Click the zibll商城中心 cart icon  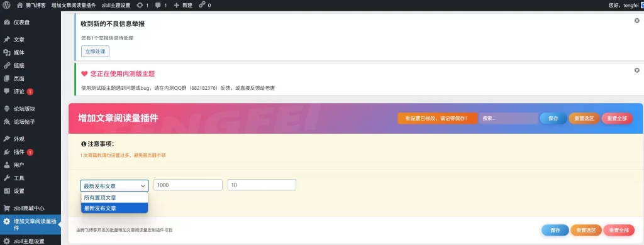pyautogui.click(x=6, y=208)
